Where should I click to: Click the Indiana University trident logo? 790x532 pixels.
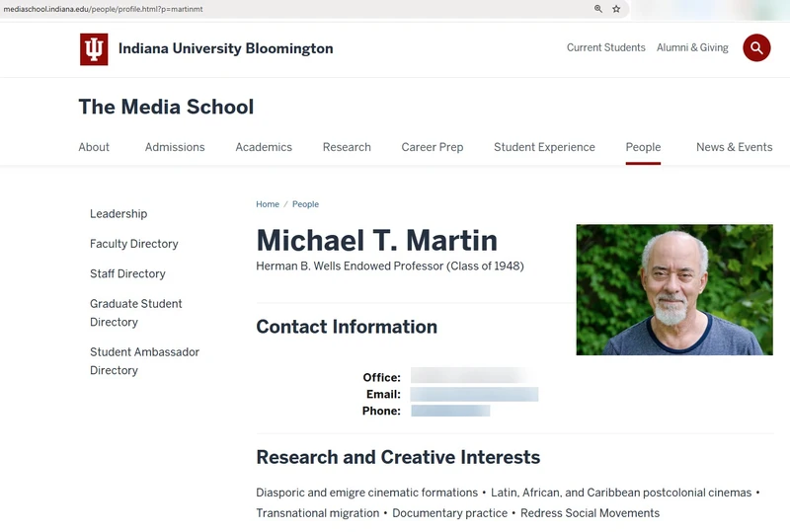tap(94, 49)
